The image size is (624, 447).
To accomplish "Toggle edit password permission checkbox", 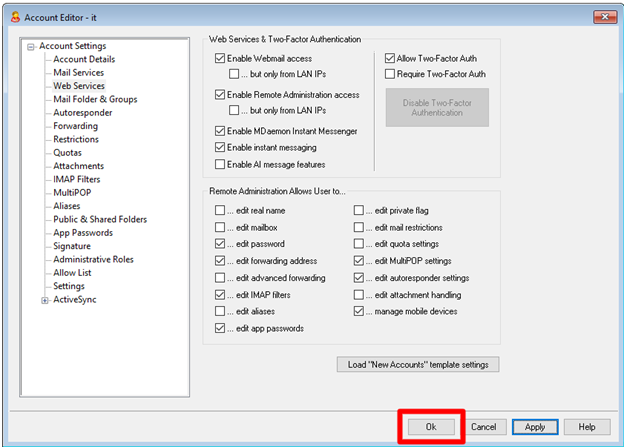I will tap(221, 244).
